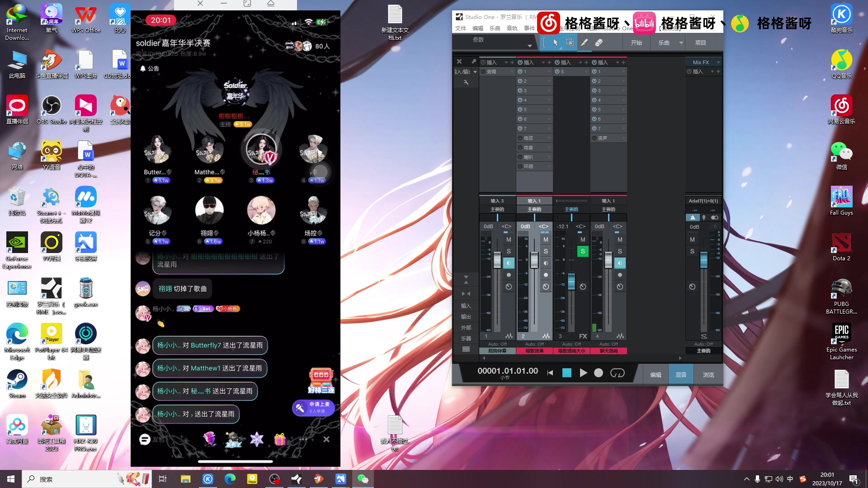This screenshot has width=868, height=488.
Task: Choose the Eraser tool in Studio One
Action: (x=599, y=42)
